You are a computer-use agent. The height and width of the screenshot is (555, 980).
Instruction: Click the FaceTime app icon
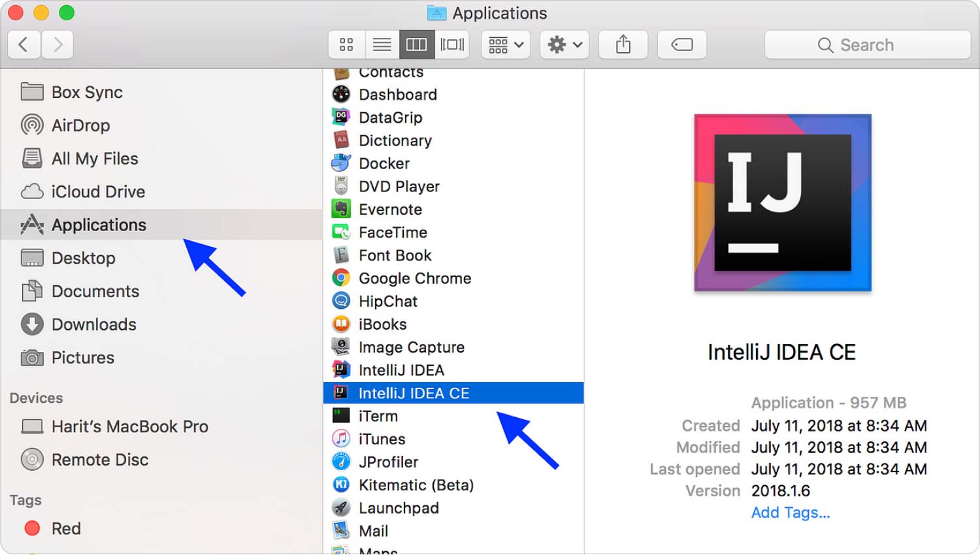(x=341, y=232)
